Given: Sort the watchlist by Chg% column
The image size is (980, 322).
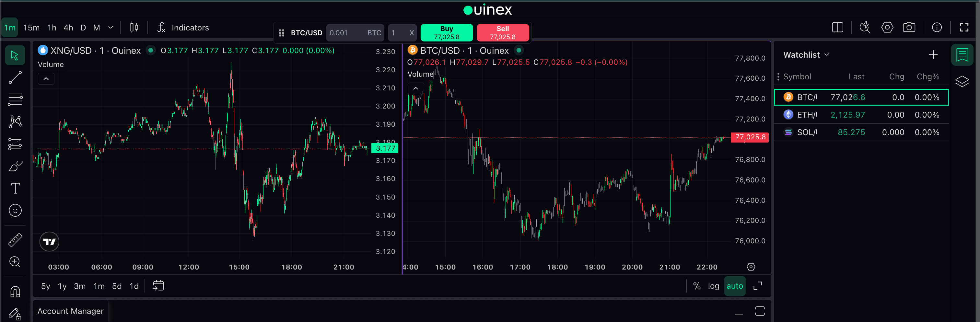Looking at the screenshot, I should [x=928, y=76].
